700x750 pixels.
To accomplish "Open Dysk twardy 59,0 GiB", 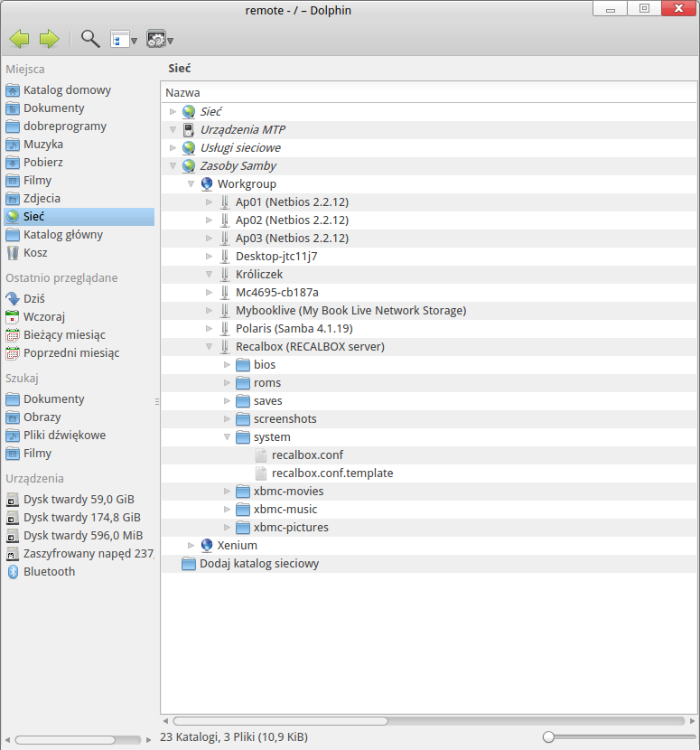I will 79,500.
